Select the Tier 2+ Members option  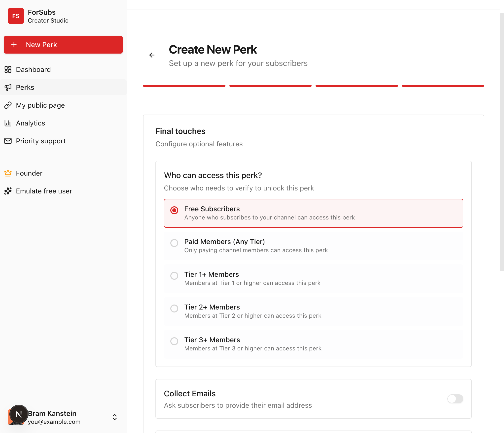[174, 309]
